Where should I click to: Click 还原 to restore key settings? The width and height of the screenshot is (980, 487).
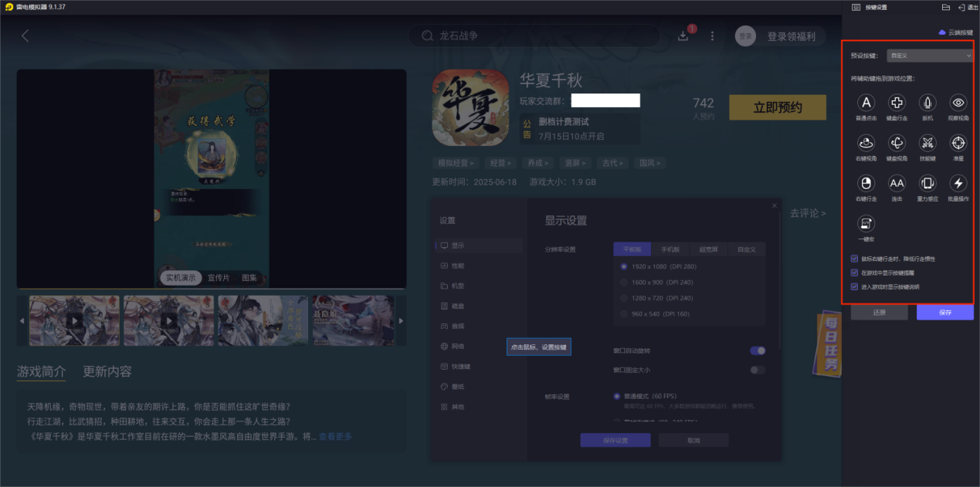880,313
